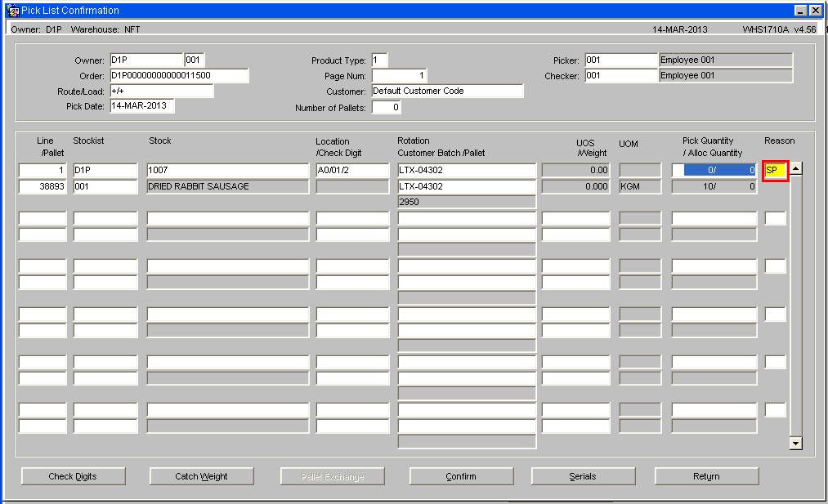Screen dimensions: 828x504
Task: Click the UOM field KGM
Action: pyautogui.click(x=640, y=187)
